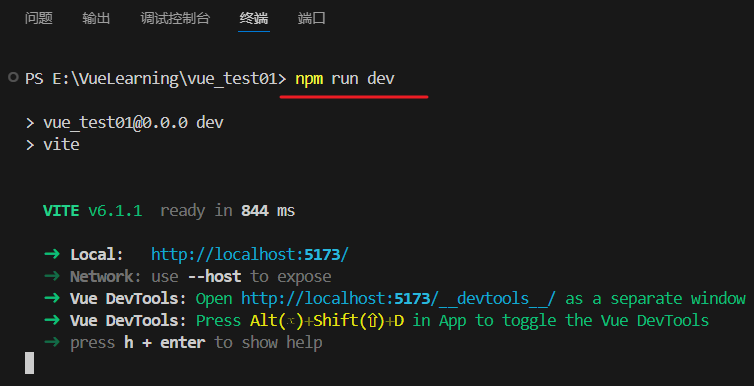Open the localhost:5173/__devtools__/ link
Image resolution: width=754 pixels, height=386 pixels.
pyautogui.click(x=398, y=299)
